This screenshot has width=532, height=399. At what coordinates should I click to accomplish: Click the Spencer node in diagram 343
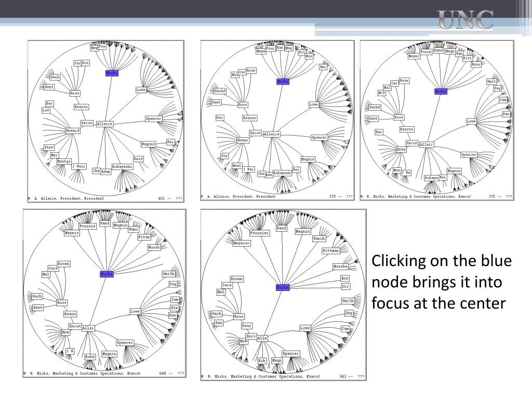[x=291, y=353]
